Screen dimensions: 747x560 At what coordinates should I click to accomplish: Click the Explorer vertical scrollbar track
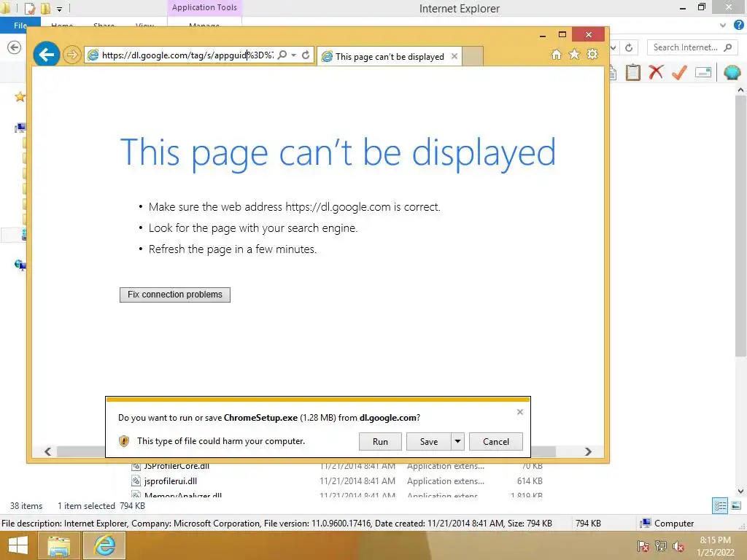click(740, 421)
